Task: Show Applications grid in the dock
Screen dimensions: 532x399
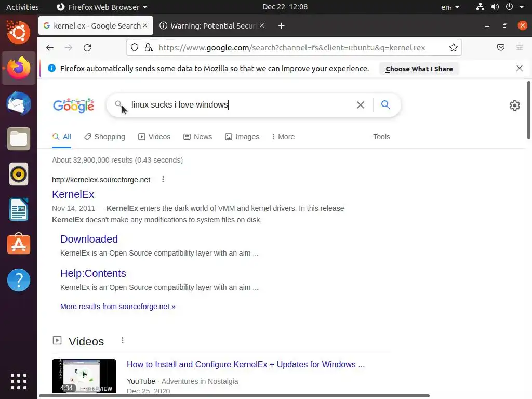Action: [x=19, y=381]
